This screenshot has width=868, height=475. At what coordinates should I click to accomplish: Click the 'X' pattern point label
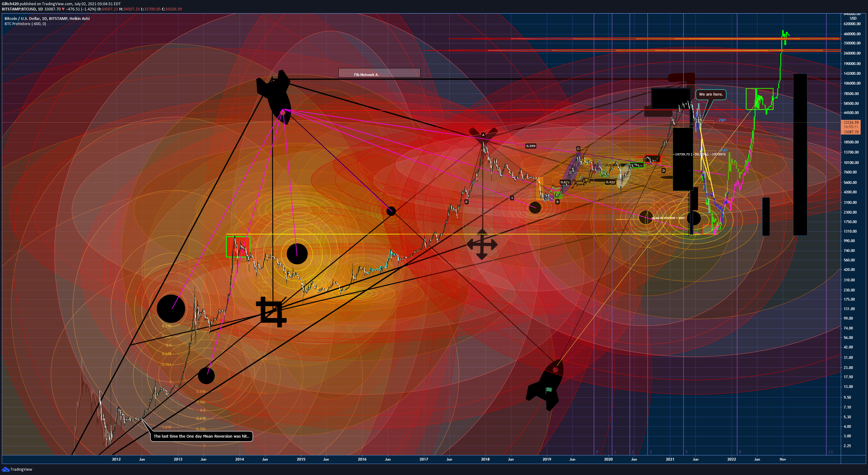(466, 202)
